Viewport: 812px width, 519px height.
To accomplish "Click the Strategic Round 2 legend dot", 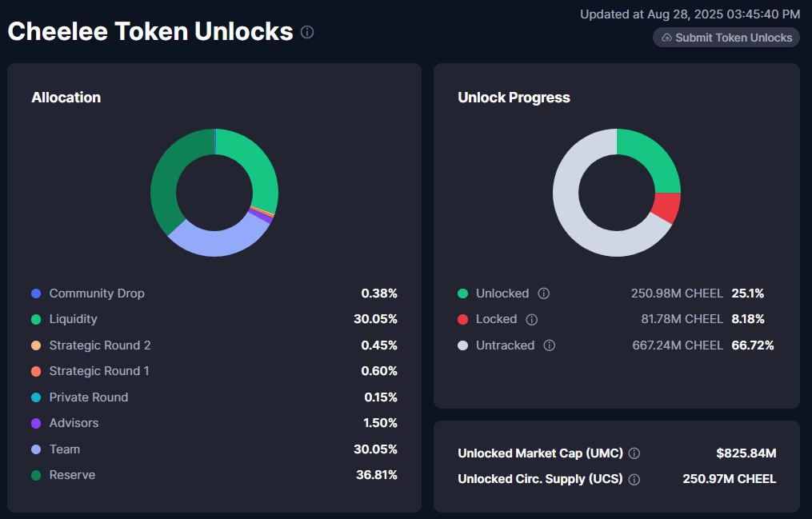I will click(36, 345).
